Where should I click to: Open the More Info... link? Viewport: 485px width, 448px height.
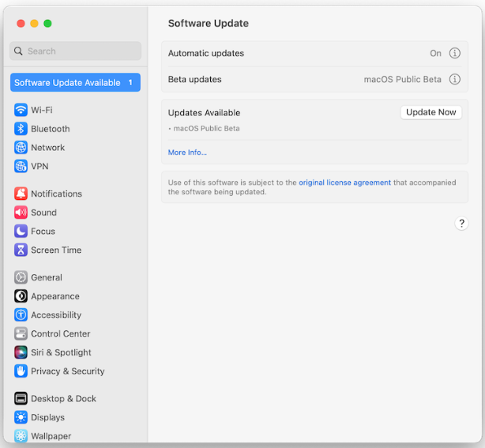click(x=187, y=152)
